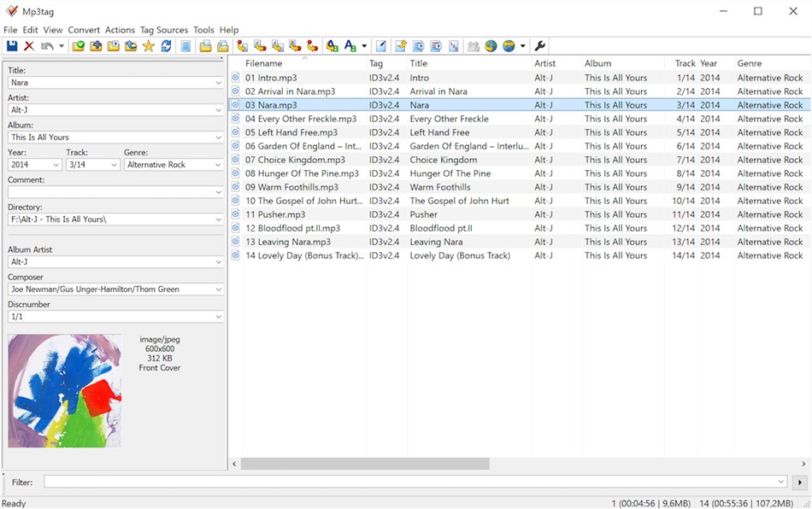
Task: Click the Filename to Tag converter icon
Action: [x=262, y=45]
